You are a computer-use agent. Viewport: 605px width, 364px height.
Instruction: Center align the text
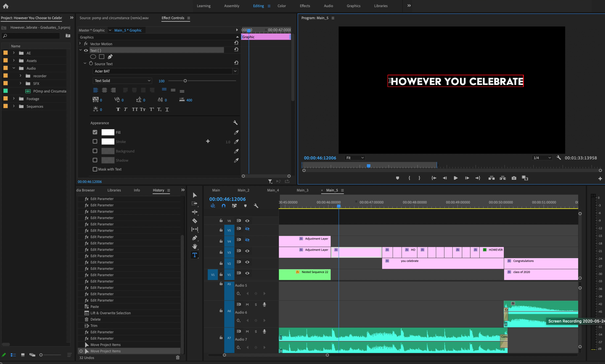(104, 90)
